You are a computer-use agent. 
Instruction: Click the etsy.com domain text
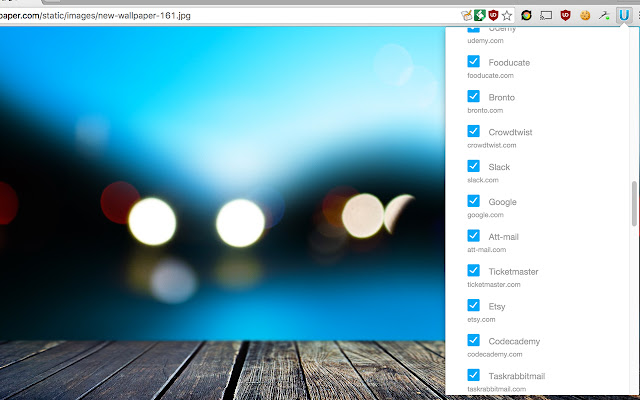tap(481, 320)
